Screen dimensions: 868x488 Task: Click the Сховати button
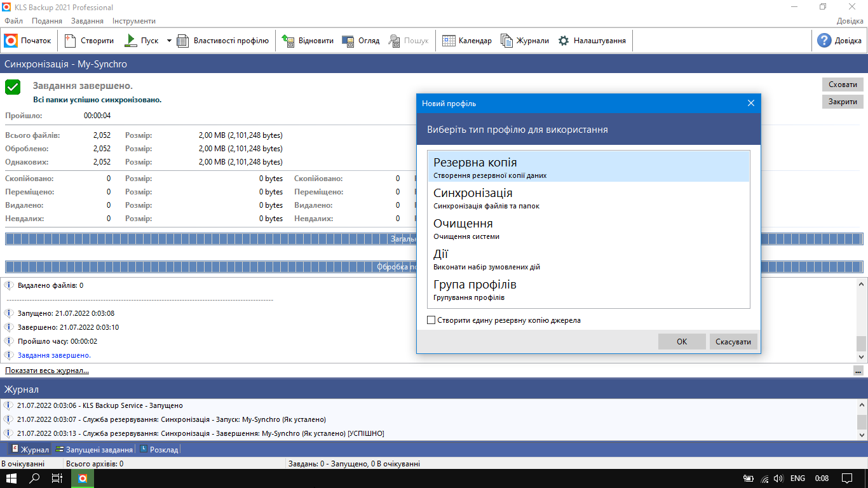pyautogui.click(x=843, y=85)
